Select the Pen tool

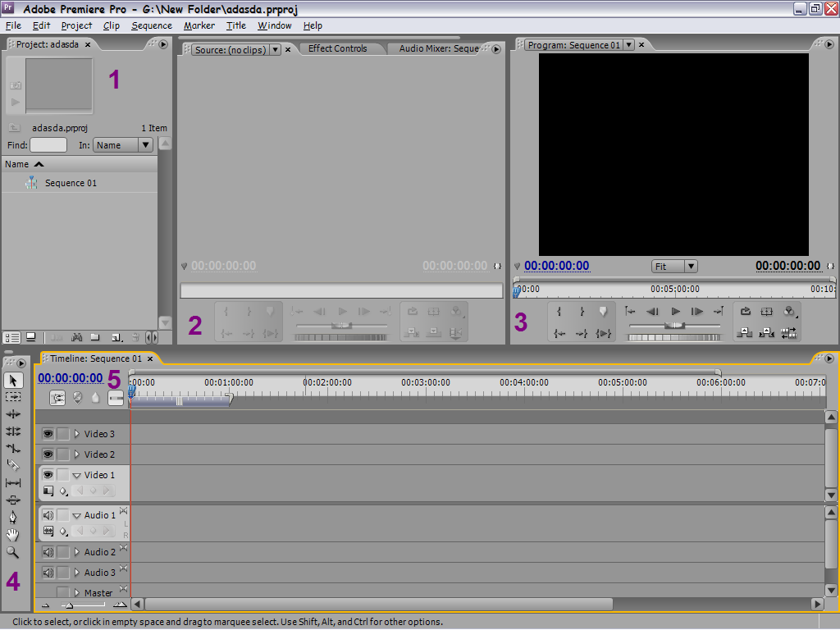pyautogui.click(x=13, y=518)
